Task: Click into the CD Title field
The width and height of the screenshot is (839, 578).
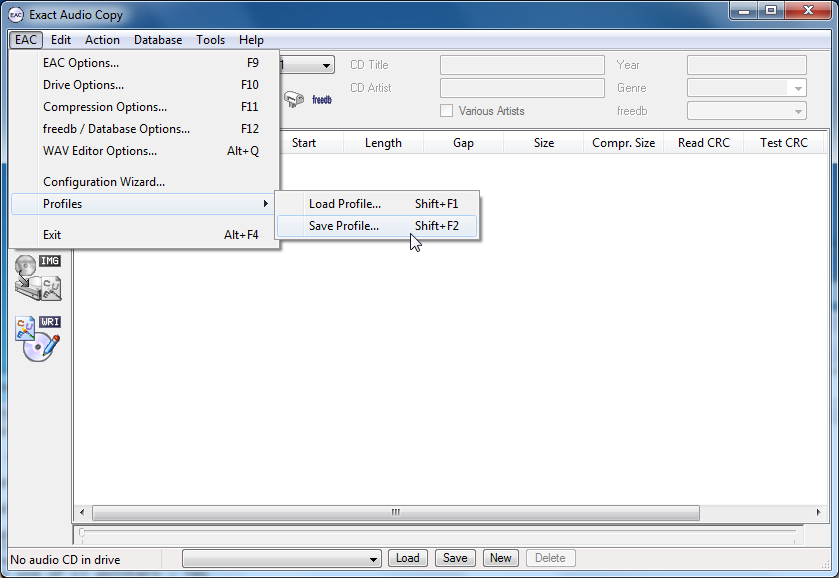Action: 522,65
